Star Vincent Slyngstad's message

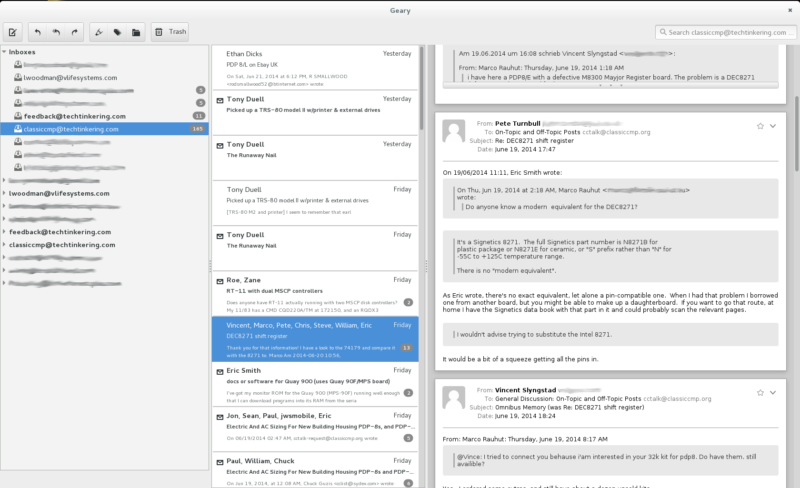click(760, 393)
